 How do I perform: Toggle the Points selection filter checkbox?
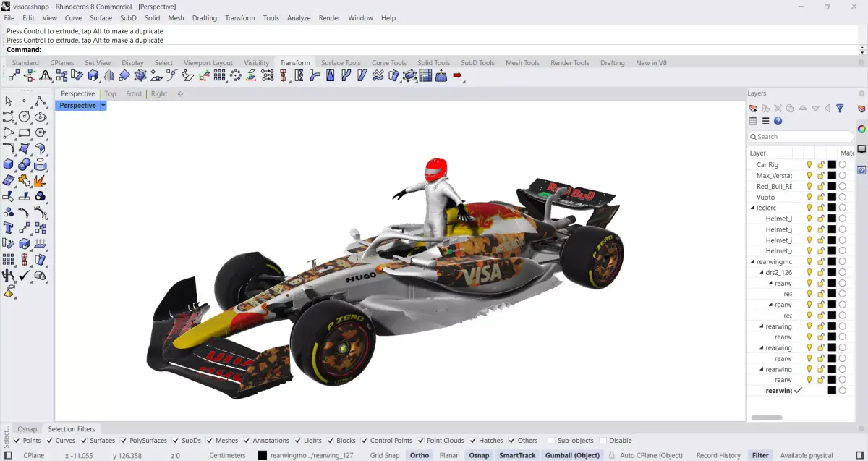[17, 441]
